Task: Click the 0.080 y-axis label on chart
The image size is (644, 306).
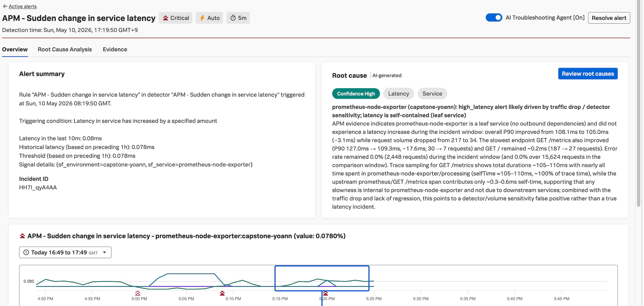Action: [29, 281]
